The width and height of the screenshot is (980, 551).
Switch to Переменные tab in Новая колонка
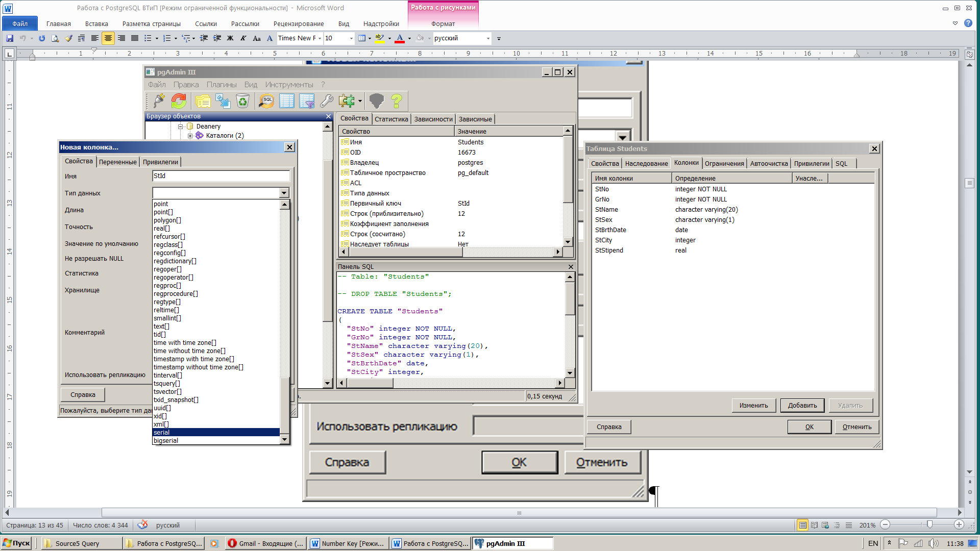pyautogui.click(x=117, y=162)
